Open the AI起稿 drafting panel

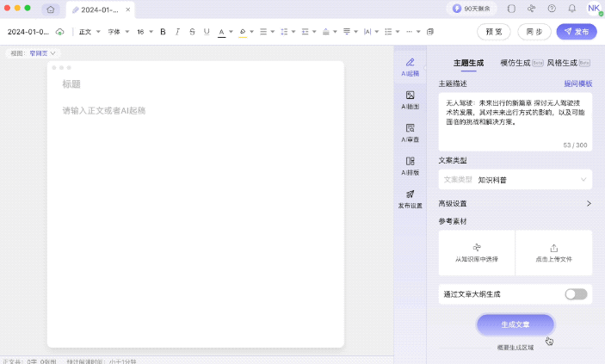point(411,67)
